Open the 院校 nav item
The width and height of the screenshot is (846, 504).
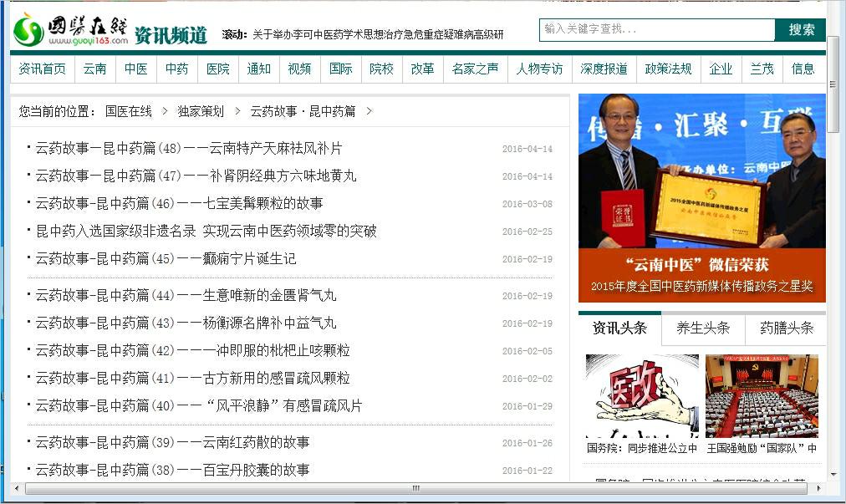coord(381,69)
